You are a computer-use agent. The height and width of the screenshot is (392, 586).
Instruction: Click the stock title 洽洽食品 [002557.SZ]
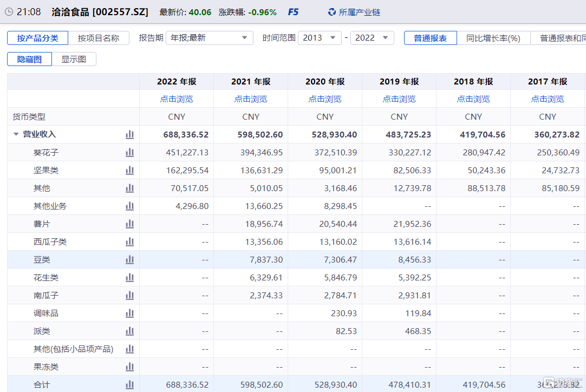pos(100,12)
